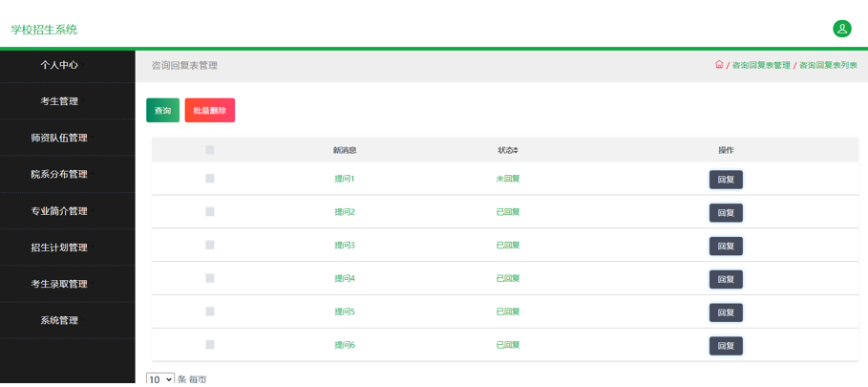This screenshot has height=387, width=868.
Task: Click the 已回复 status of 提问5
Action: pos(508,312)
